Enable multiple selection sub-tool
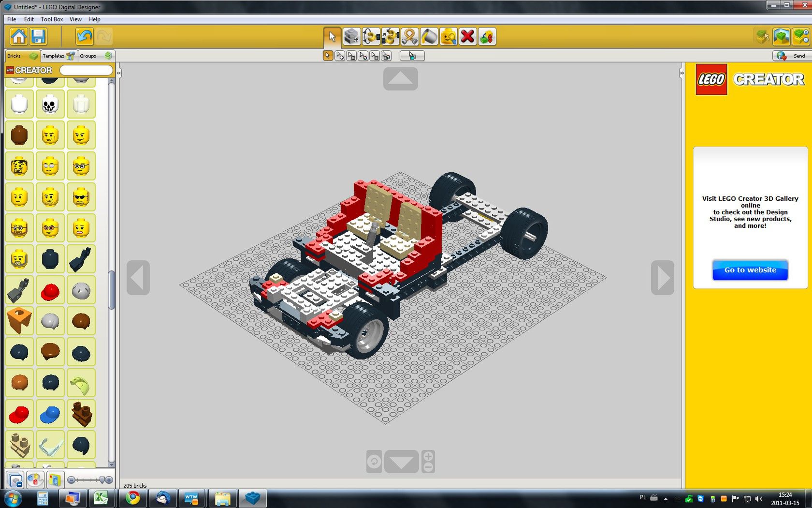 pyautogui.click(x=340, y=56)
